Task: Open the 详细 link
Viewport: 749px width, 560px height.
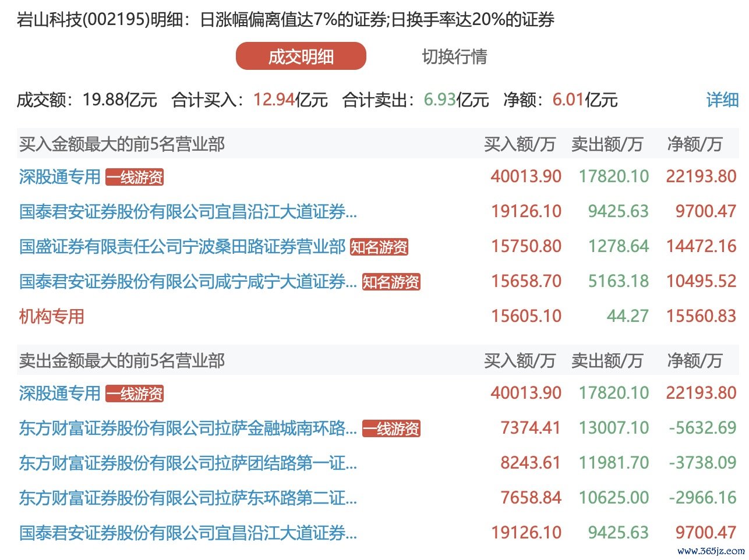Action: coord(722,100)
